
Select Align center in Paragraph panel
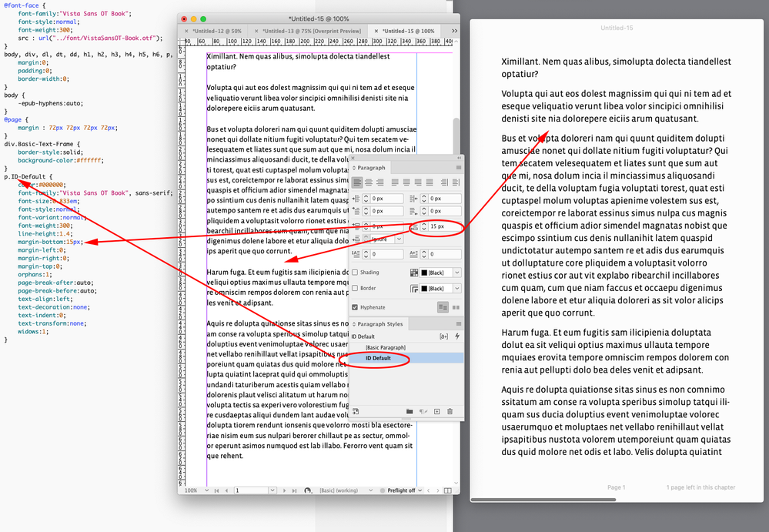(x=368, y=182)
